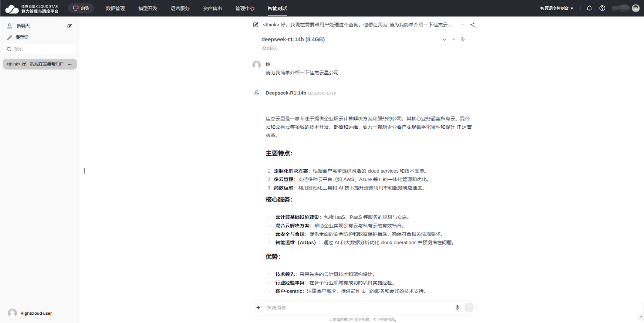644x323 pixels.
Task: Open the 数据管理 menu
Action: [x=115, y=8]
